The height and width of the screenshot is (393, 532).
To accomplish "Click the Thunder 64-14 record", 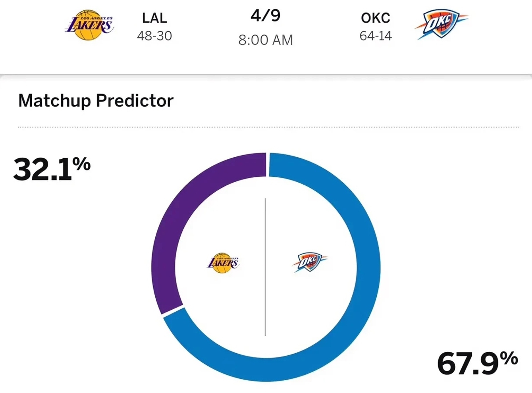I will pyautogui.click(x=376, y=36).
